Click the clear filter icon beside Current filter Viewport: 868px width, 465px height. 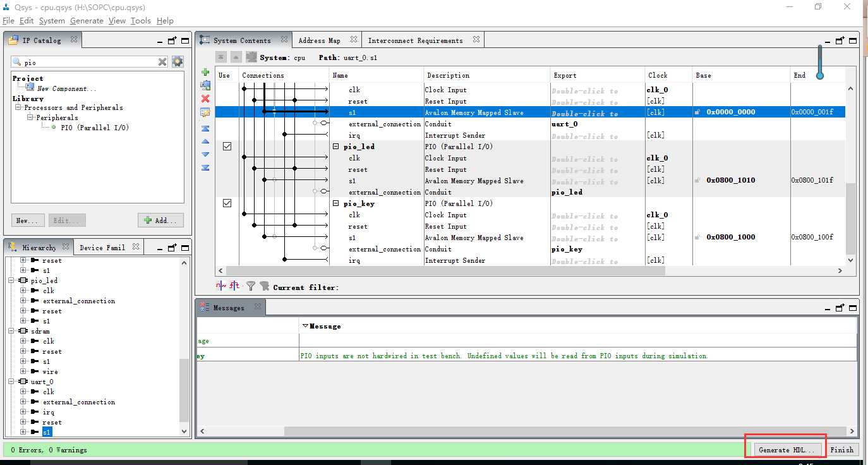tap(264, 286)
